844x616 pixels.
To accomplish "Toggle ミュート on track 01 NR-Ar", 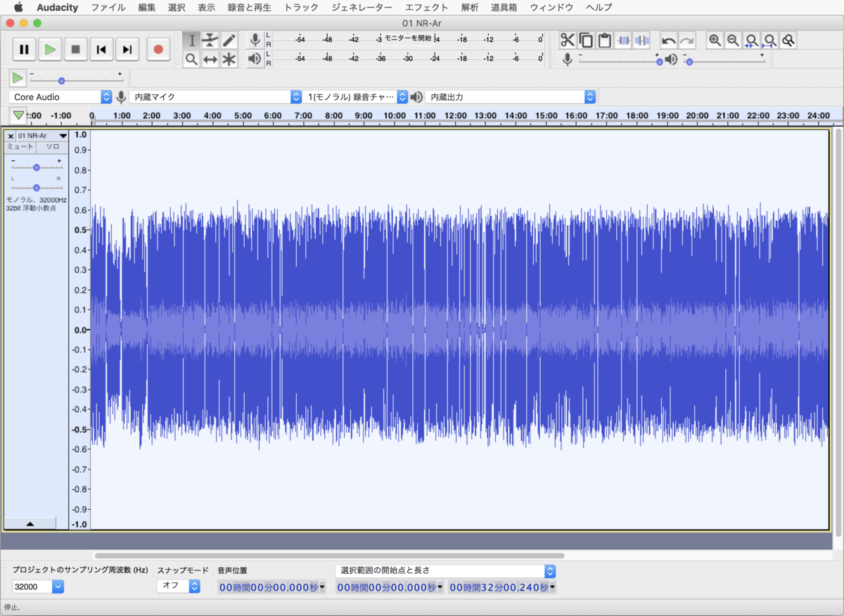I will [x=20, y=147].
